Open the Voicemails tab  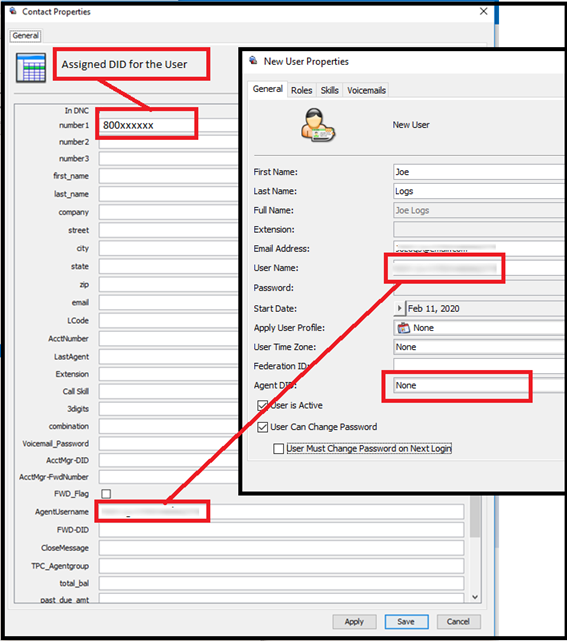tap(366, 90)
